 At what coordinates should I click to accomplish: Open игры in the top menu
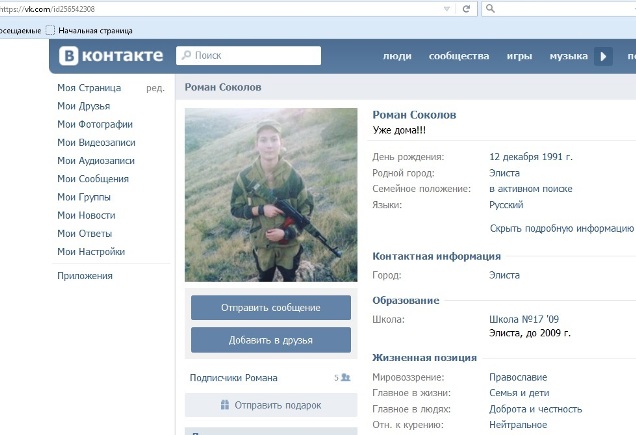click(x=519, y=56)
